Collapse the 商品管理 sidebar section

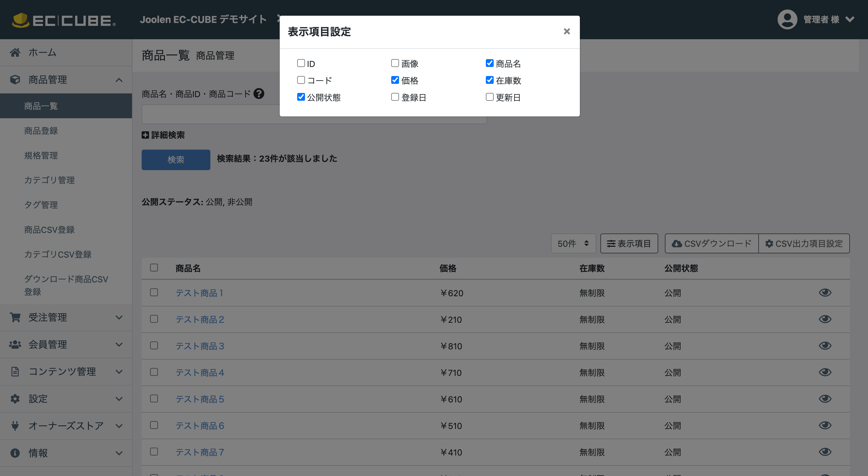coord(119,80)
